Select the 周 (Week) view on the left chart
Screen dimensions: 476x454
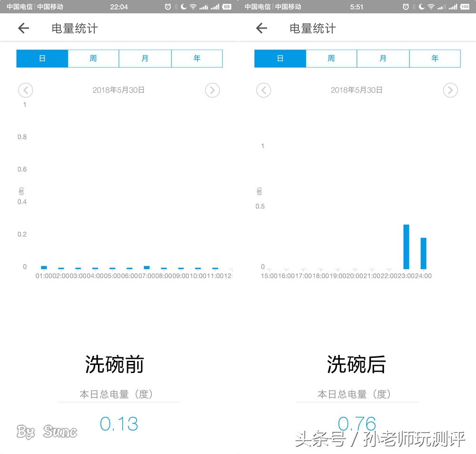point(93,58)
